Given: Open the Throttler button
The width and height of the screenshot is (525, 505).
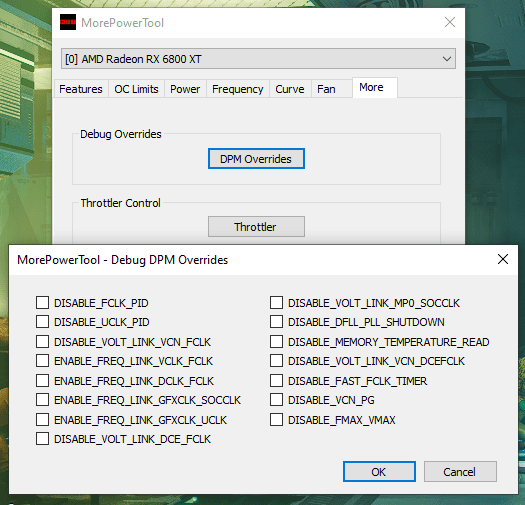Looking at the screenshot, I should tap(256, 226).
